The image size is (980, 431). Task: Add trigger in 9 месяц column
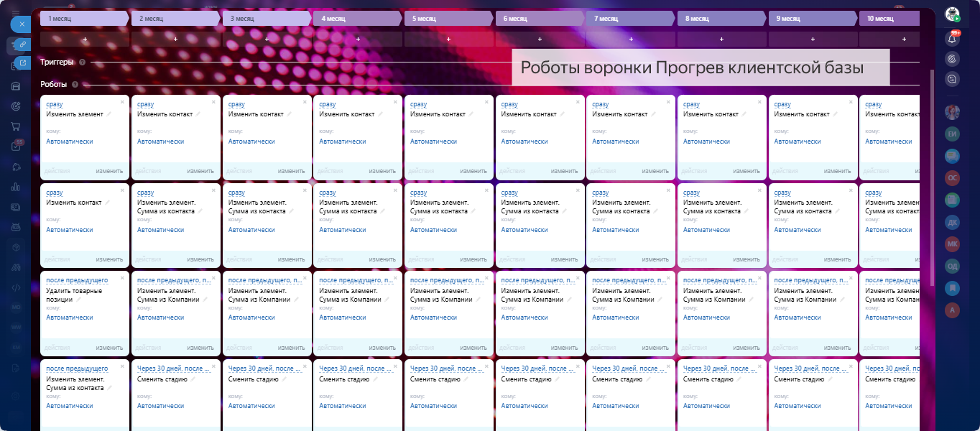tap(813, 40)
